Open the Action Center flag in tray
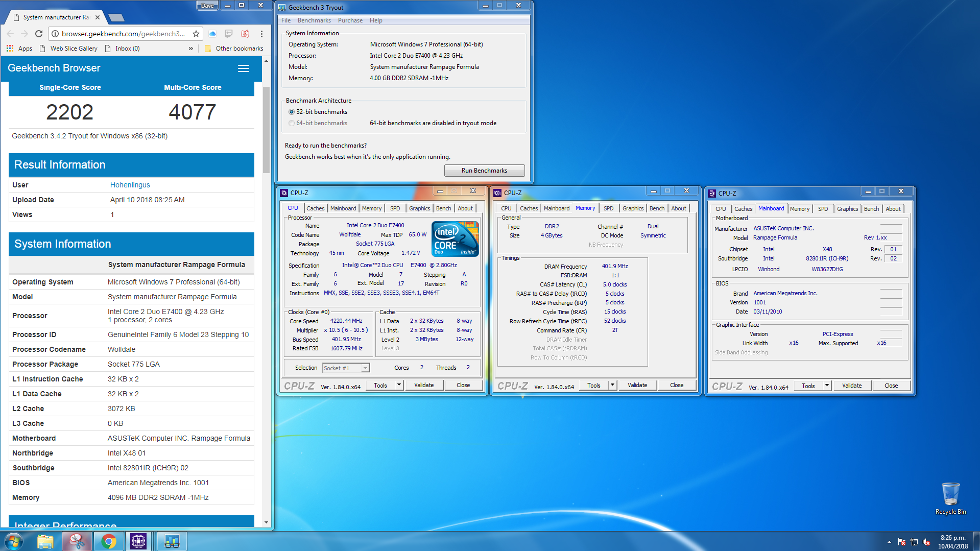This screenshot has height=551, width=980. 902,542
